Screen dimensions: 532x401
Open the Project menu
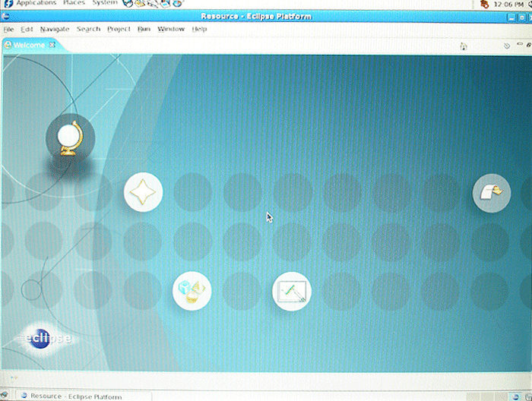[119, 29]
